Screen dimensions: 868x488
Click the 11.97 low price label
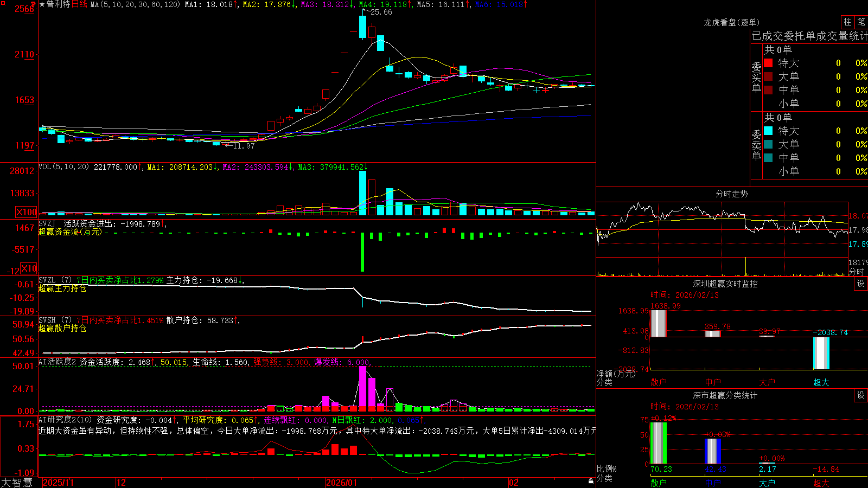244,146
